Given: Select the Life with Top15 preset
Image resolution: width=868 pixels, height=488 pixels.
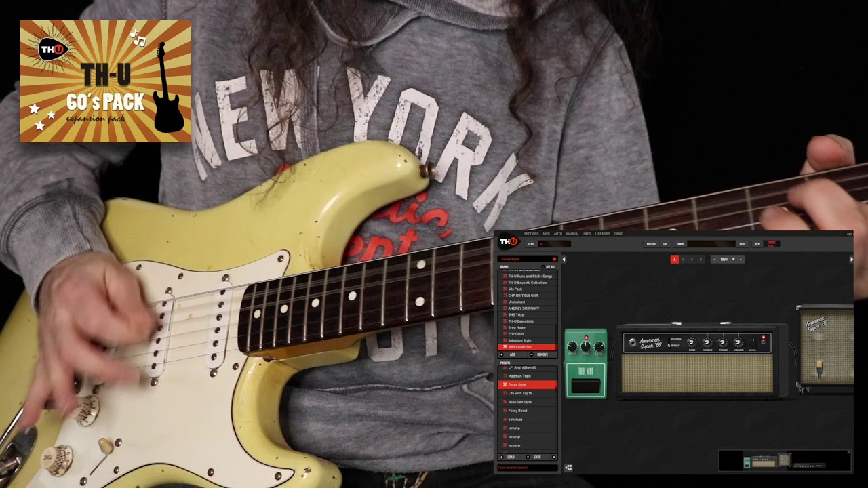Looking at the screenshot, I should pos(528,393).
